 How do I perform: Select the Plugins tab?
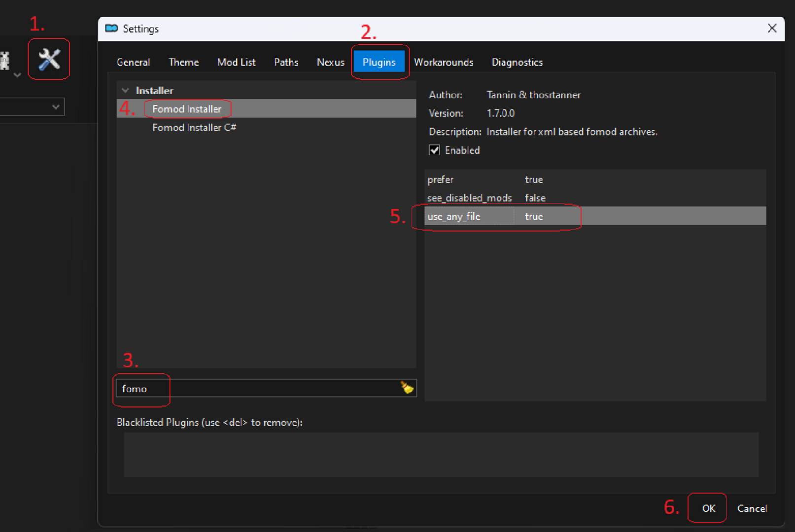tap(379, 62)
